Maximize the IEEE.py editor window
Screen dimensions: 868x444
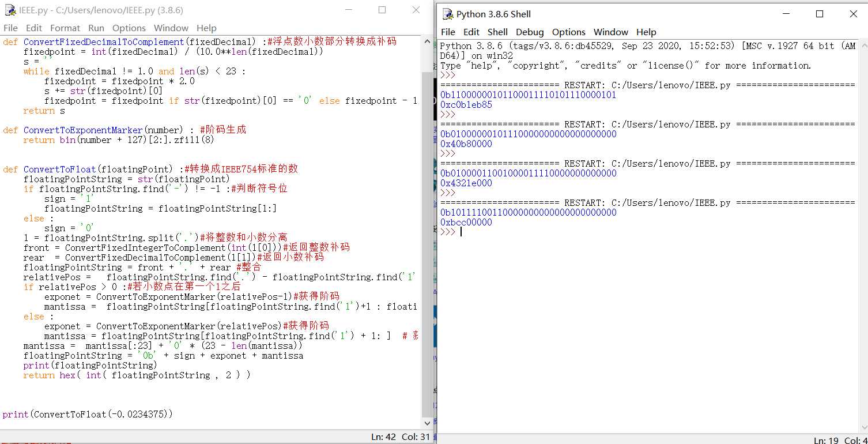(x=382, y=10)
